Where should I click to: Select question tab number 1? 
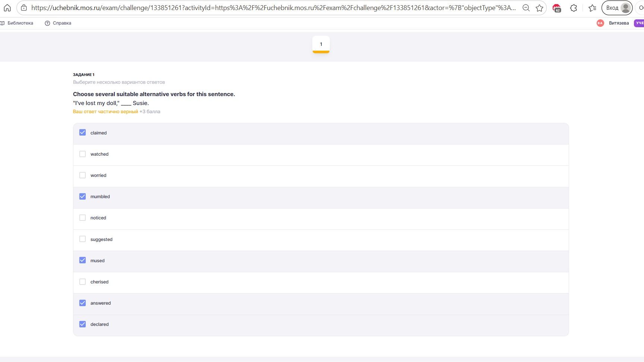click(x=321, y=44)
